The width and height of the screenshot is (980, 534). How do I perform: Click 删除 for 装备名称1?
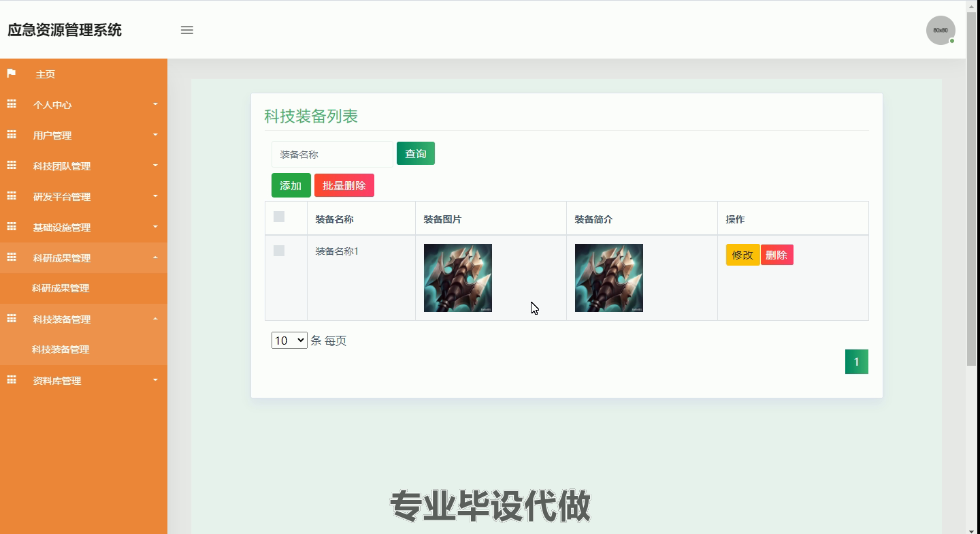point(777,255)
